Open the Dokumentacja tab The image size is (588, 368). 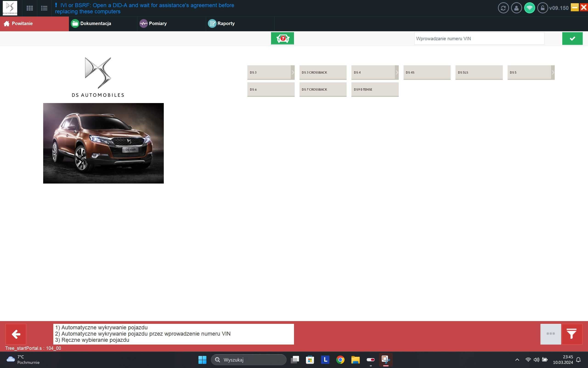click(103, 24)
